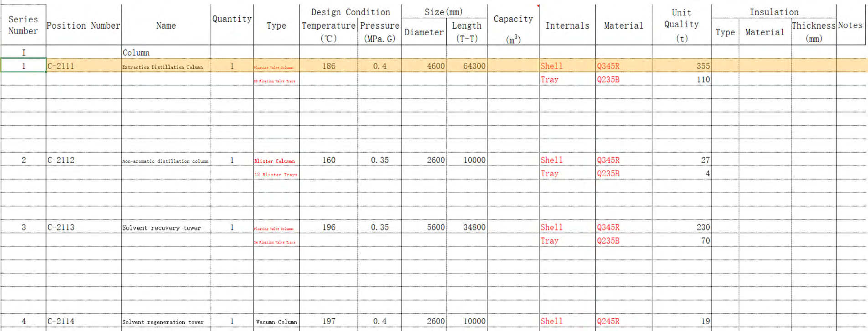This screenshot has width=868, height=331.
Task: Click diameter value 4600
Action: click(424, 66)
